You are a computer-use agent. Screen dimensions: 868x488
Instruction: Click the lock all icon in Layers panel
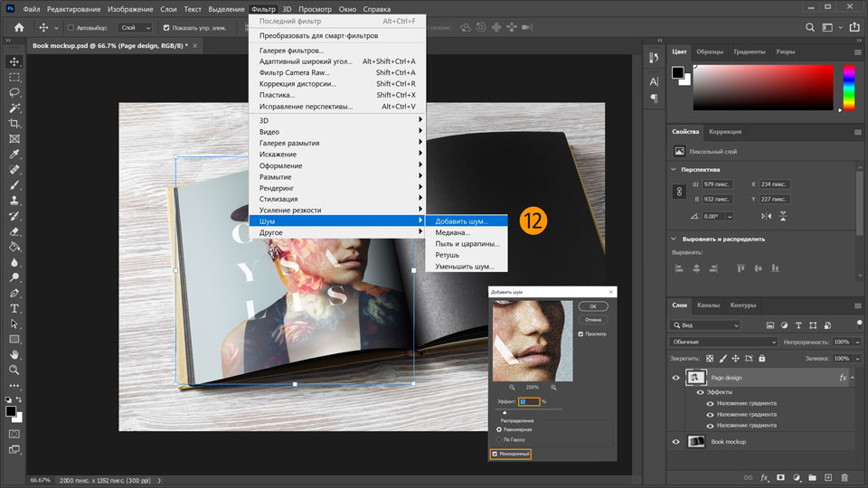click(761, 359)
